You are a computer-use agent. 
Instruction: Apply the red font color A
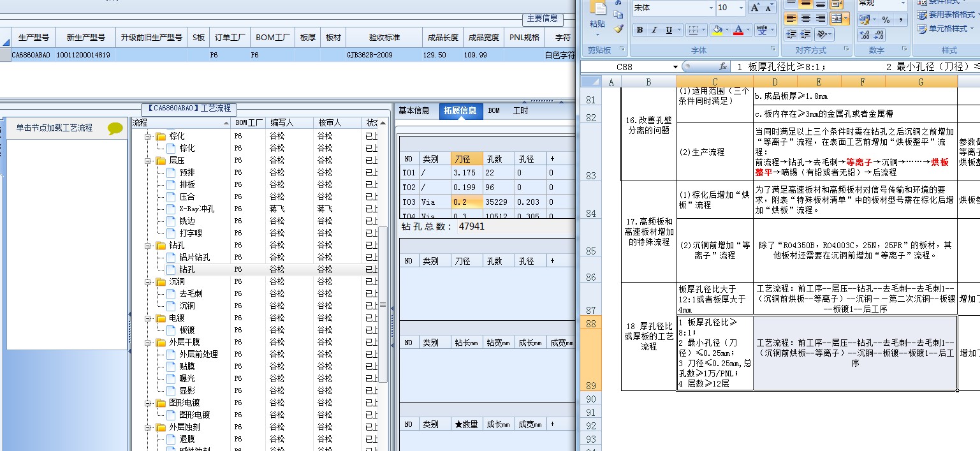click(738, 30)
